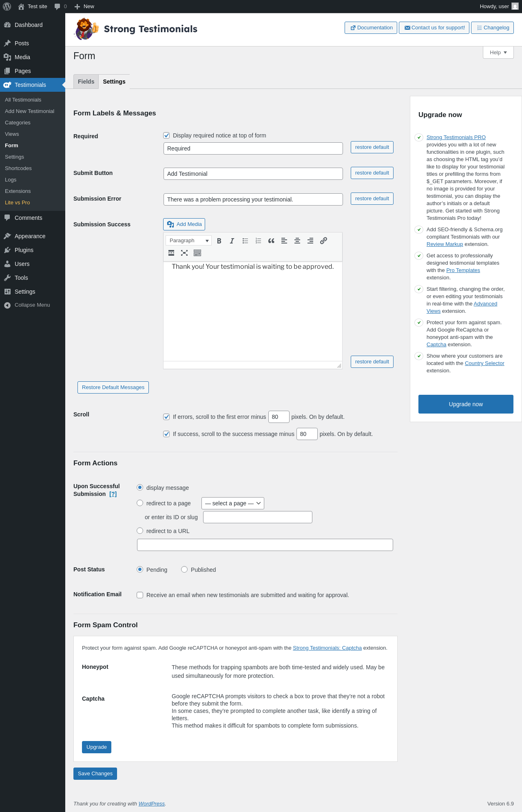
Task: Click the WordPress logo in admin bar
Action: point(7,7)
